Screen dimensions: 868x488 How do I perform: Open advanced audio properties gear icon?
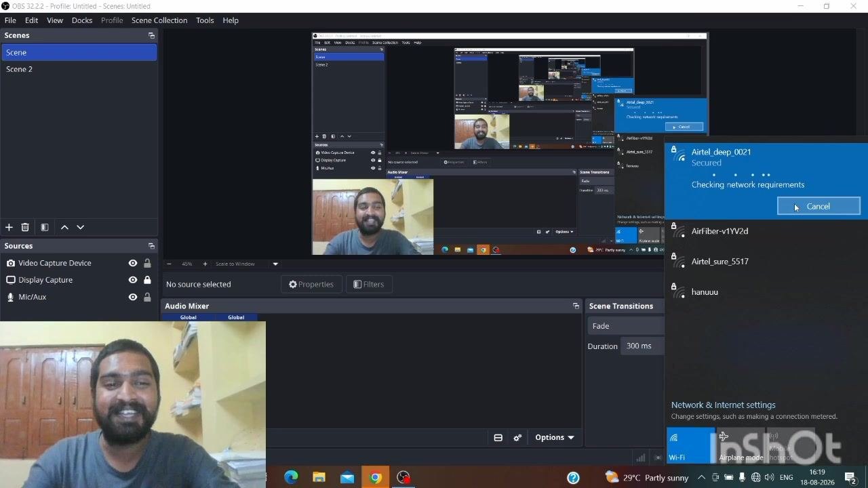[517, 438]
